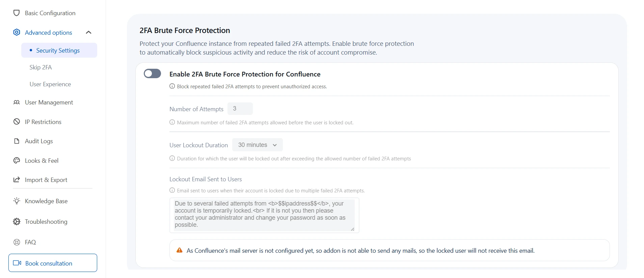This screenshot has height=278, width=644.
Task: Click the IP Restrictions blocked icon
Action: pos(17,122)
